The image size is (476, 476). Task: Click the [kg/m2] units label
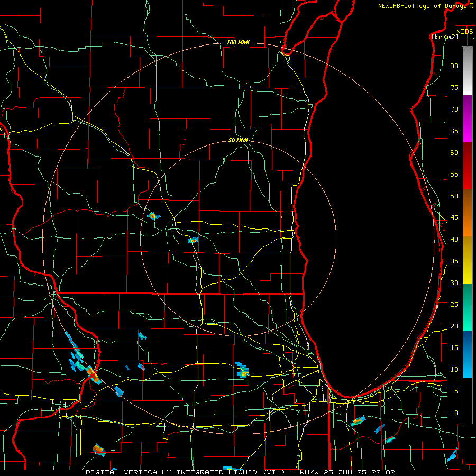coord(445,37)
